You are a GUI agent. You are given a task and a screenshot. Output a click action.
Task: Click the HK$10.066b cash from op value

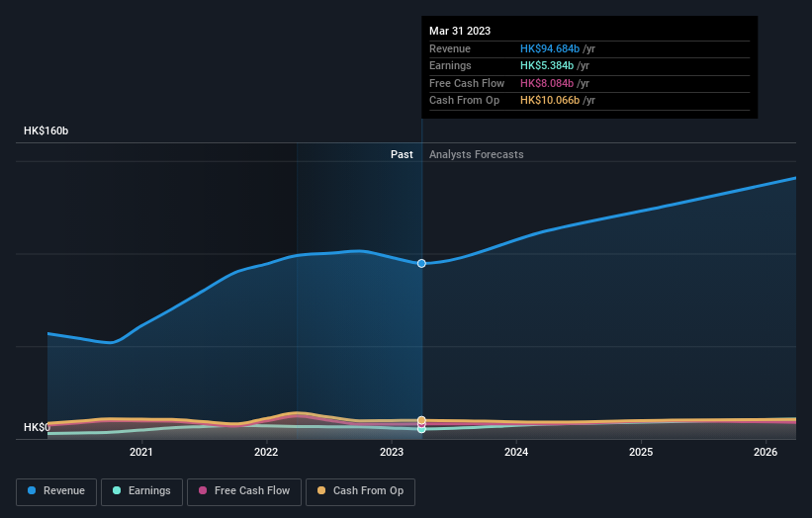point(550,101)
